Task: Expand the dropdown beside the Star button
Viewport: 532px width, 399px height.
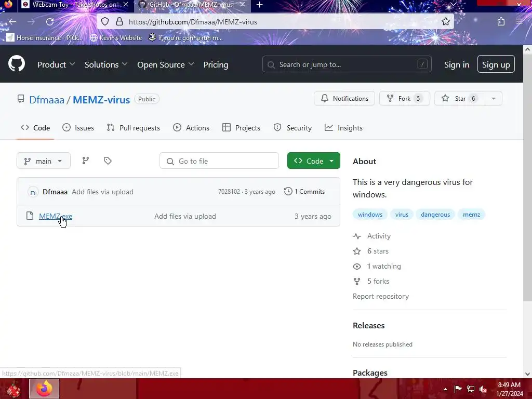Action: tap(494, 98)
